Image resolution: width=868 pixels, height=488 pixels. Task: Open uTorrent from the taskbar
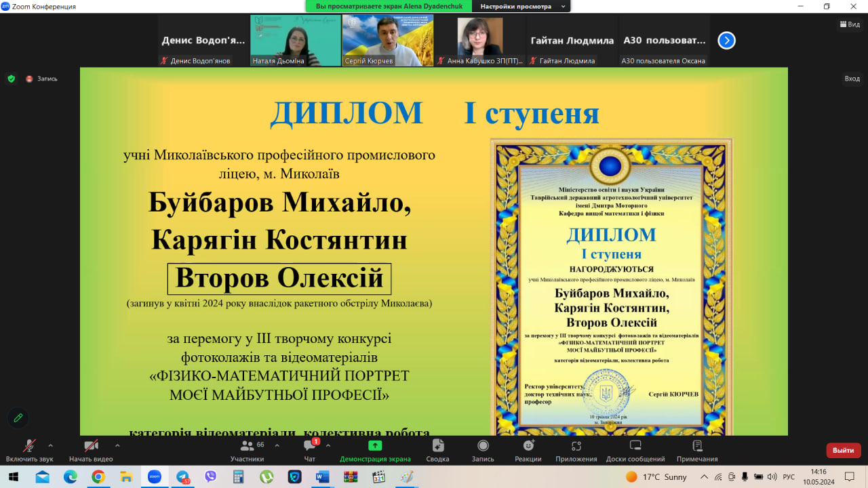point(267,477)
